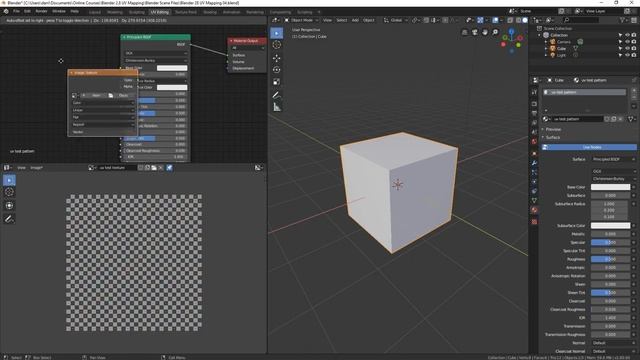Screen dimensions: 640x360
Task: Select the Annotate tool in UV editor
Action: [x=9, y=219]
